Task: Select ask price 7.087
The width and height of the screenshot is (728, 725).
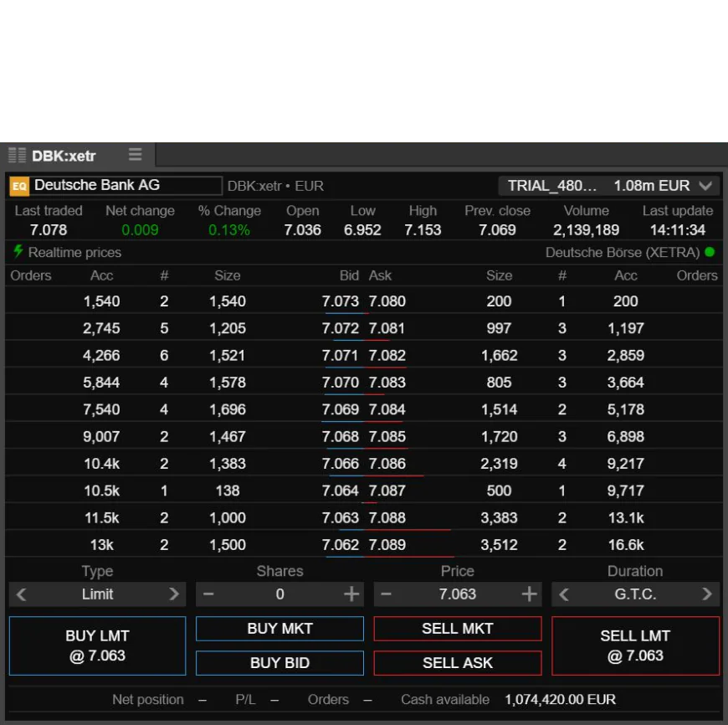Action: [387, 491]
